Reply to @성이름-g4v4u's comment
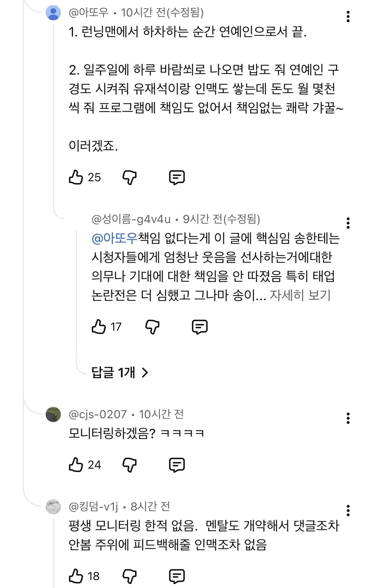The width and height of the screenshot is (371, 588). tap(200, 327)
